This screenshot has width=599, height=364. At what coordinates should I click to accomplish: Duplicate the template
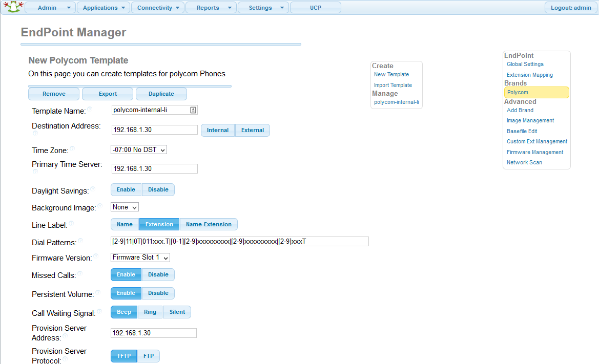[x=161, y=94]
